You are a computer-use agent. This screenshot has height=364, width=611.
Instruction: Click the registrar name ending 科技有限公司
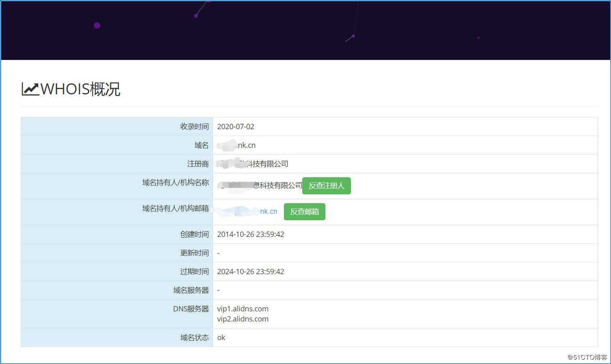[253, 164]
